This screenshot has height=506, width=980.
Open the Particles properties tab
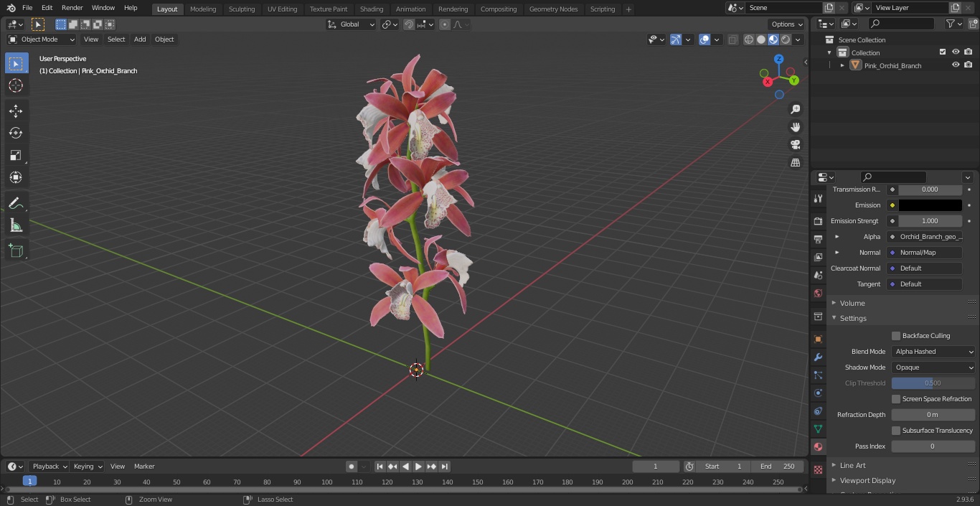[x=818, y=375]
